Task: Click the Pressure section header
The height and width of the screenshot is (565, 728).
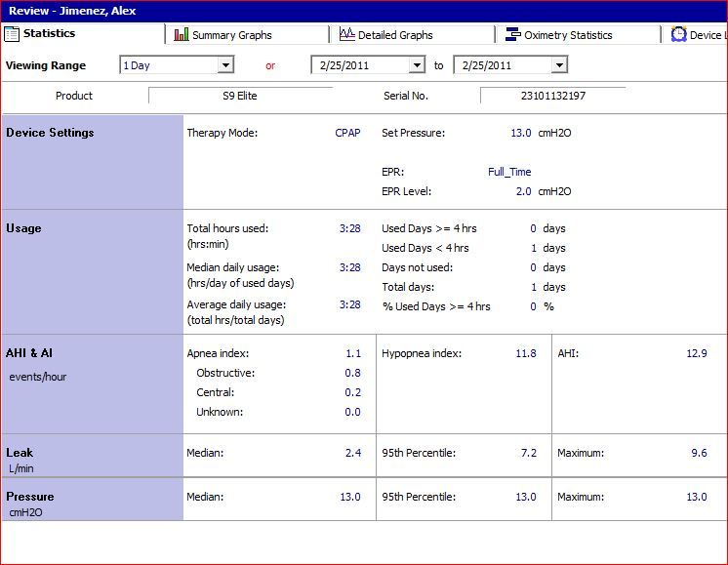Action: 30,497
